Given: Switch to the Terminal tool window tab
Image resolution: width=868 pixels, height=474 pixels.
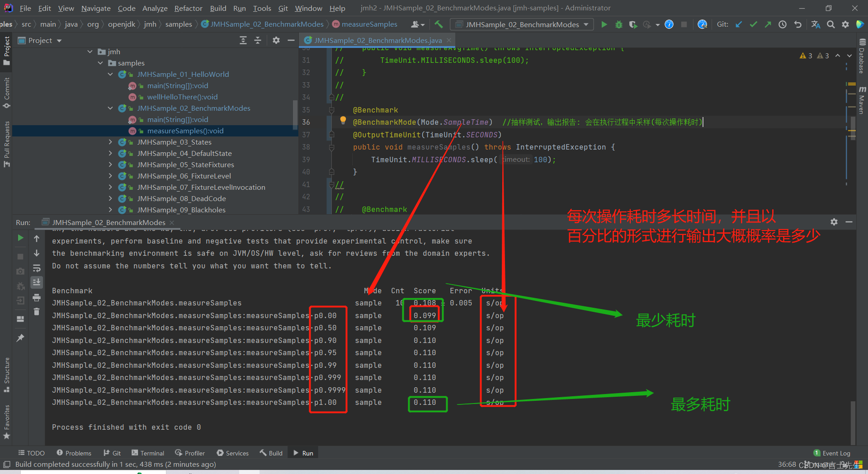Looking at the screenshot, I should (148, 453).
